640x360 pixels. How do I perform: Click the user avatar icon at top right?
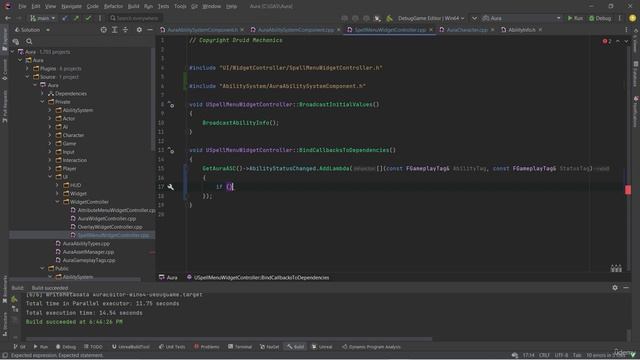632,18
